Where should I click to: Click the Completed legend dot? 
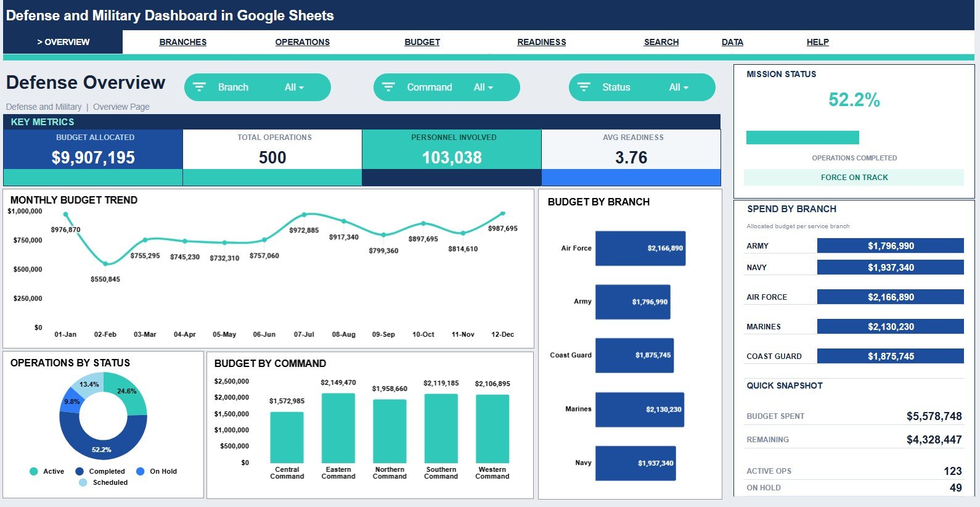click(80, 471)
